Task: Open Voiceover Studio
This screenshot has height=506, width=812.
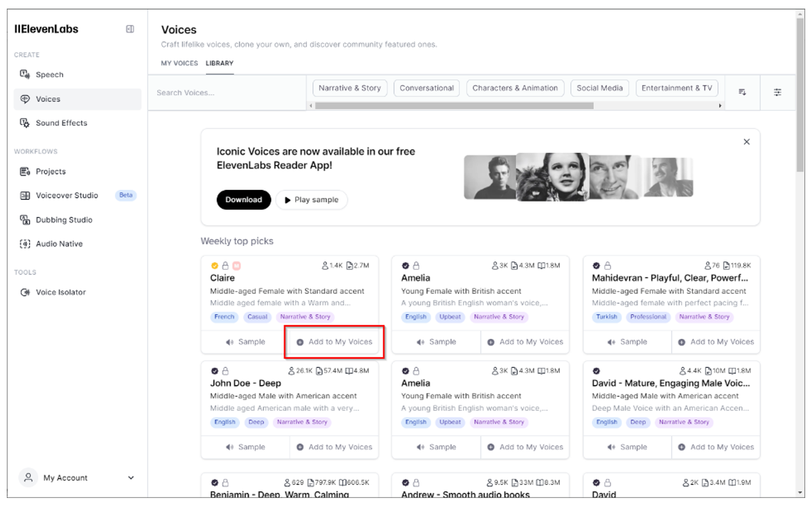Action: (77, 195)
